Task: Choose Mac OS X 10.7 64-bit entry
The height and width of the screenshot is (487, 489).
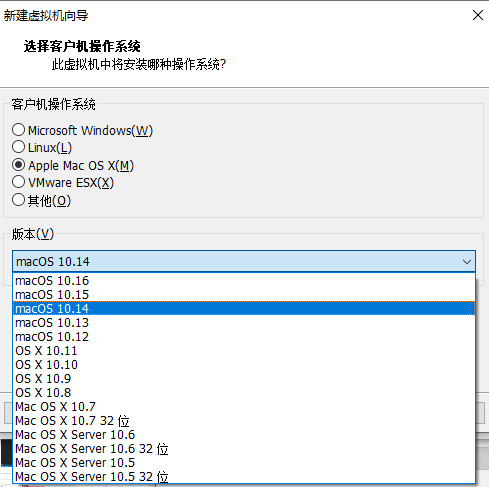Action: [x=244, y=407]
